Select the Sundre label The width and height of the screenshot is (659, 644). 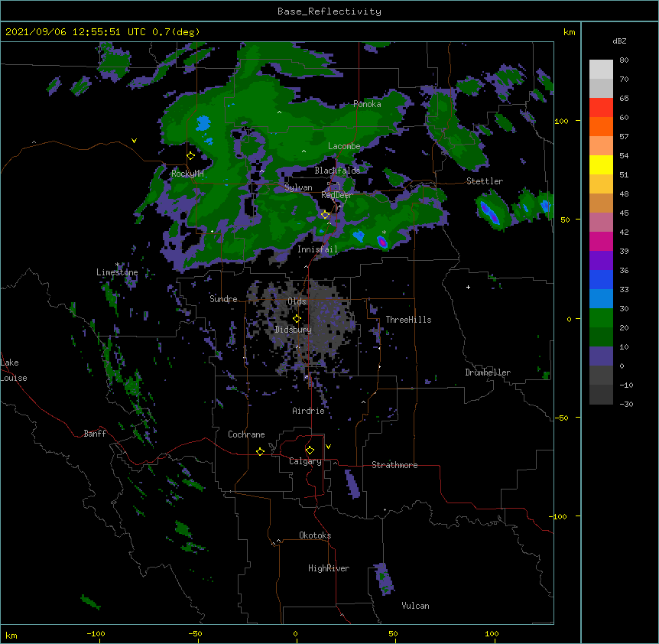223,299
